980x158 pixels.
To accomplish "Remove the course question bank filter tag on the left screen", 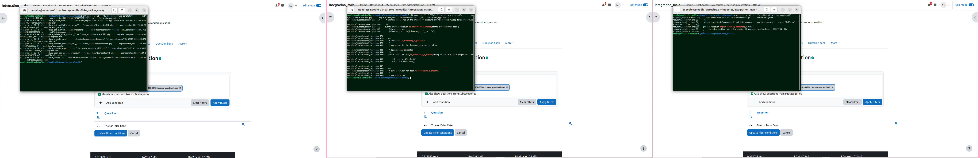I will (x=180, y=88).
